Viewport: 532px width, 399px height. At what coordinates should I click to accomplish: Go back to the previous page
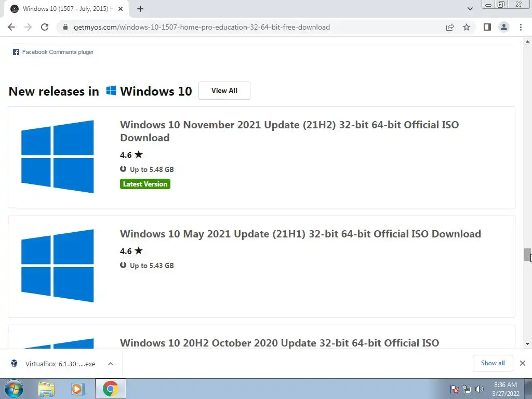click(x=11, y=27)
